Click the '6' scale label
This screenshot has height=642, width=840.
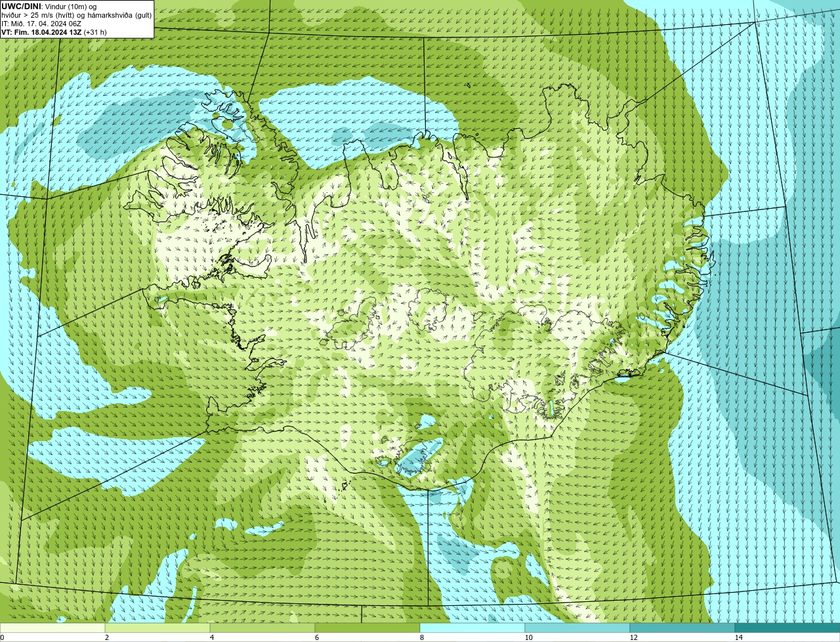316,637
